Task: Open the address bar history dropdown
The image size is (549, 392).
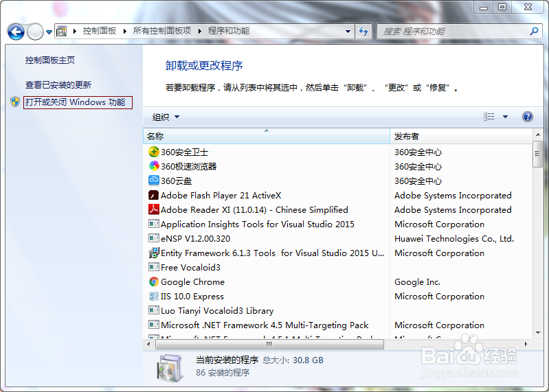Action: click(x=348, y=32)
